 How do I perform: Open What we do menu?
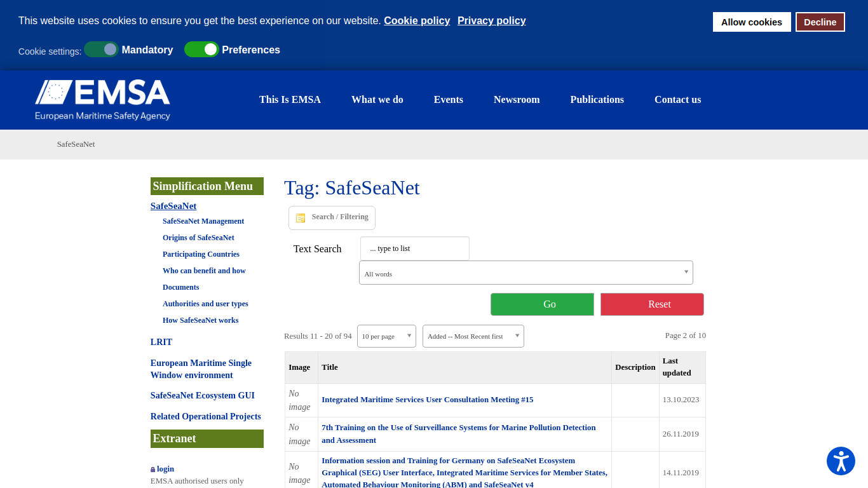click(x=377, y=100)
